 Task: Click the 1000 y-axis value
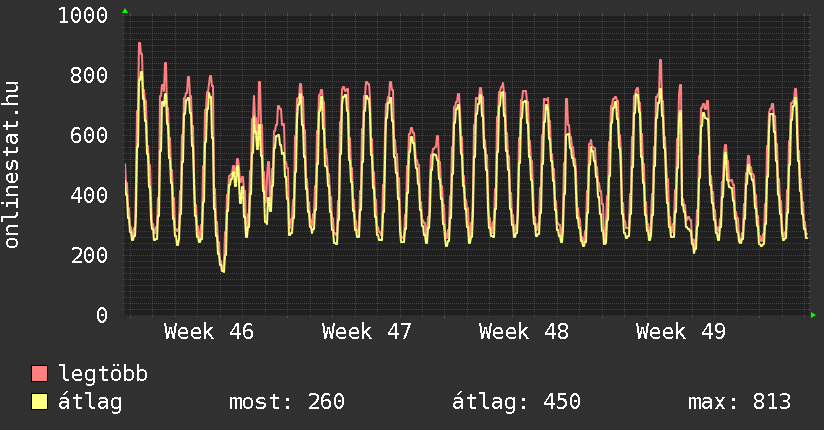(x=83, y=16)
